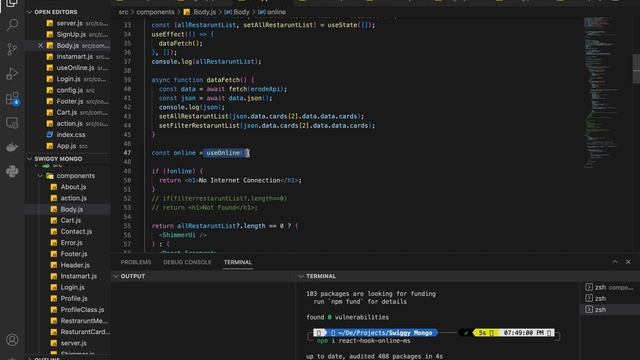Collapse the SWIGGY MONGO folder section

[x=29, y=159]
